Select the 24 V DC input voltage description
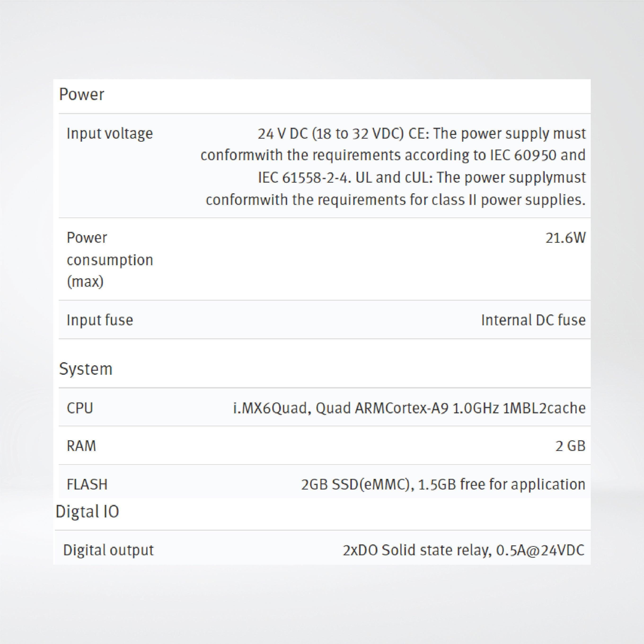Image resolution: width=644 pixels, height=644 pixels. coord(421,134)
